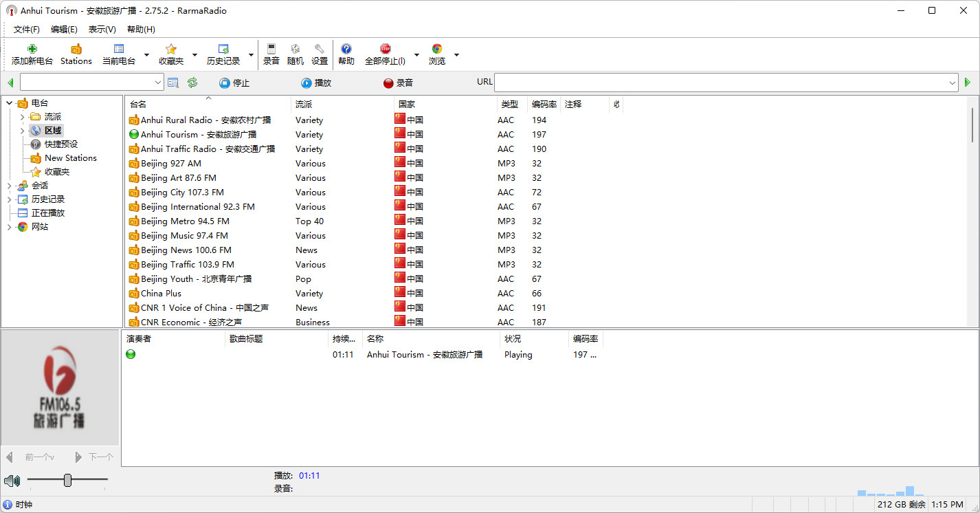Expand the 区域 region tree node
Screen dimensions: 980x513
point(22,131)
